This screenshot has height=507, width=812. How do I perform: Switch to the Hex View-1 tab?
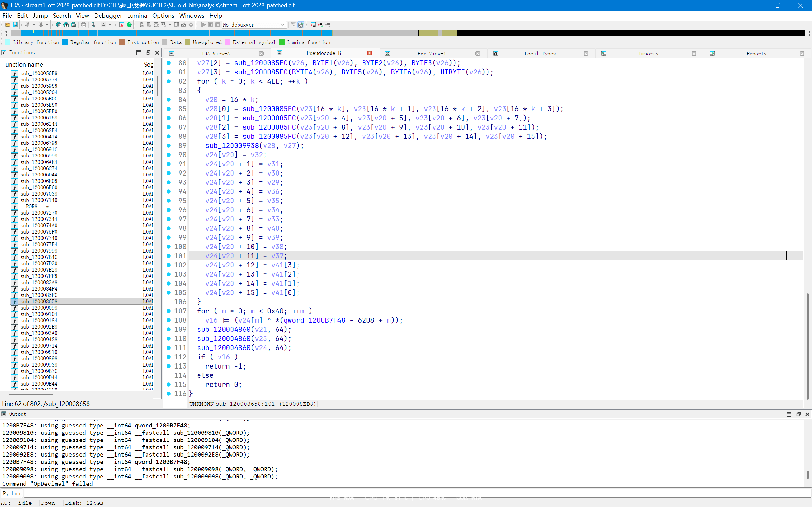click(x=431, y=54)
